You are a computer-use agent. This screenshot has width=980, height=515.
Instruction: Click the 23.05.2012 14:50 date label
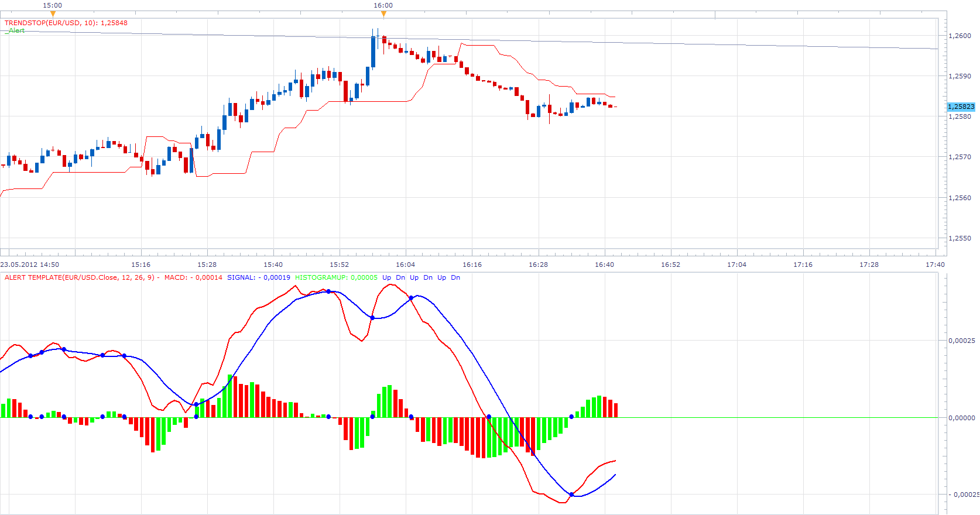[x=30, y=265]
